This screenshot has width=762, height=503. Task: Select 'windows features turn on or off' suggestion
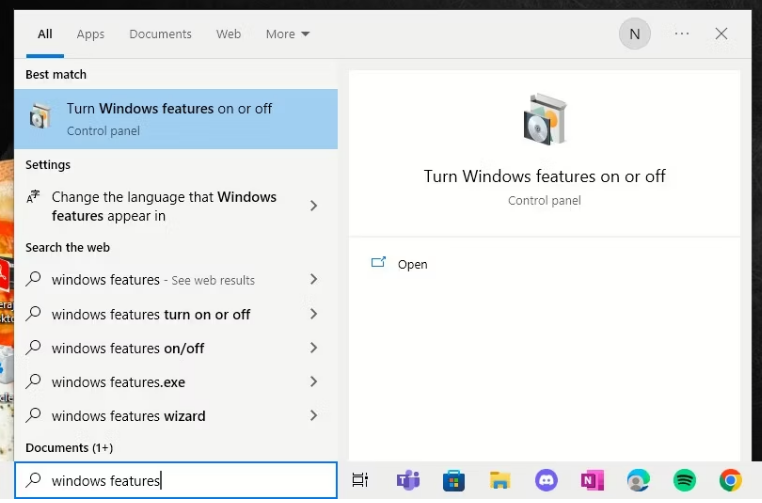point(176,314)
